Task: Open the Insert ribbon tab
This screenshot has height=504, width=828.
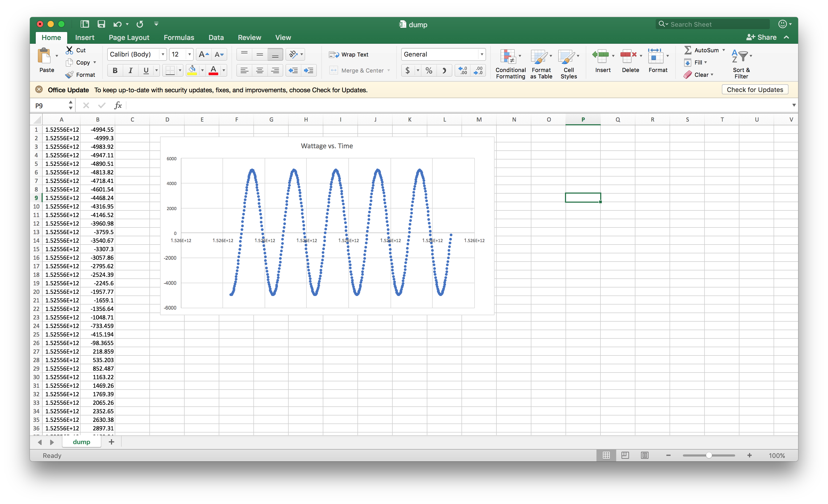Action: click(85, 37)
